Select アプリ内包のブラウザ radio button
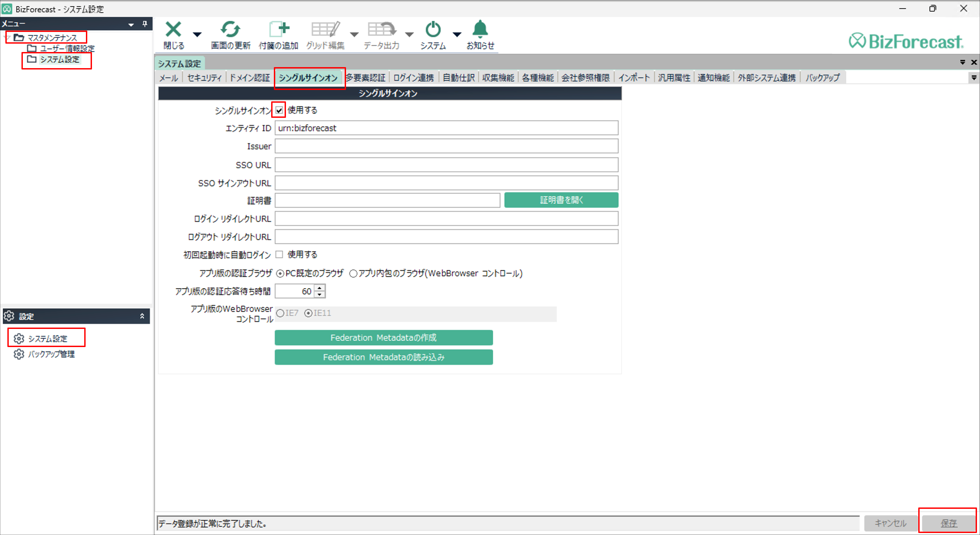The width and height of the screenshot is (980, 535). [353, 274]
